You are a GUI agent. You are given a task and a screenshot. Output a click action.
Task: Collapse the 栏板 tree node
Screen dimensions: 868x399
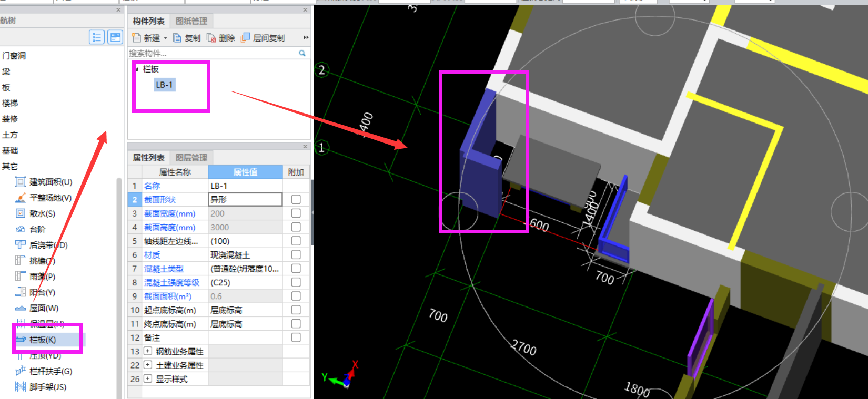click(x=137, y=69)
